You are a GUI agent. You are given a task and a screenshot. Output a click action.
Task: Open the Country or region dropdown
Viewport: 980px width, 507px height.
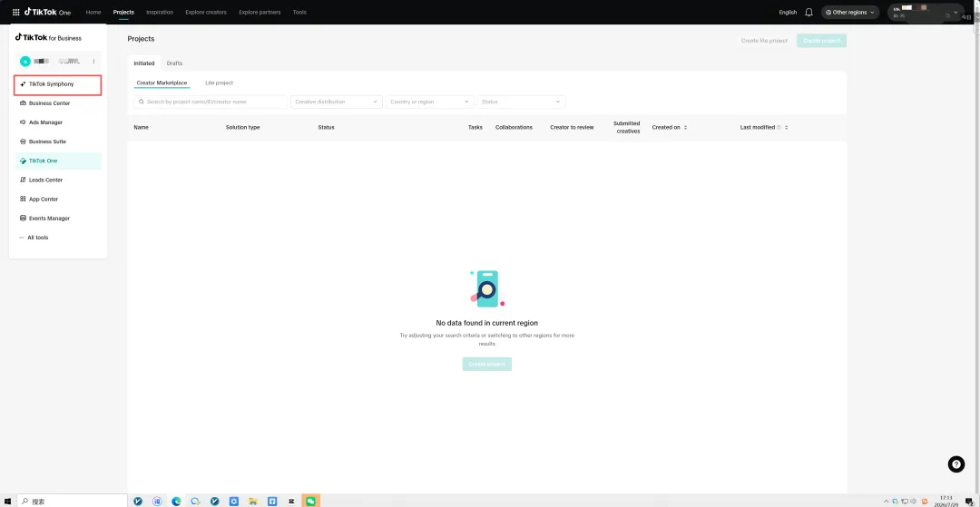430,102
